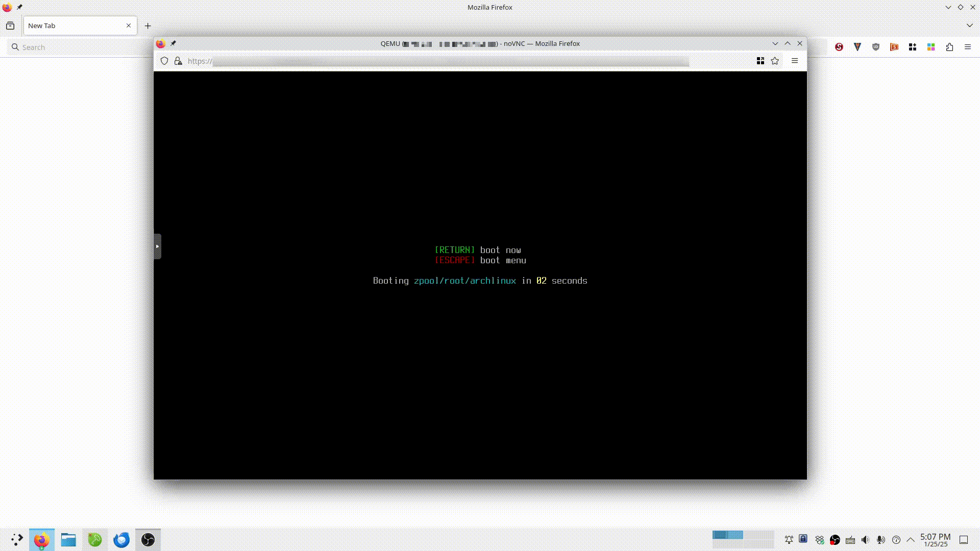
Task: Open the noVNC window hamburger menu
Action: coord(795,61)
